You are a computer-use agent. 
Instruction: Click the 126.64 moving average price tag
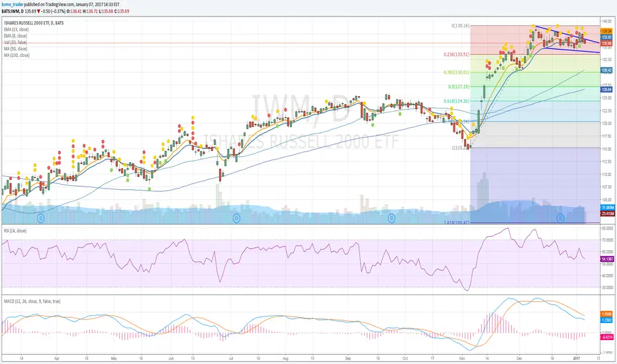coord(606,90)
